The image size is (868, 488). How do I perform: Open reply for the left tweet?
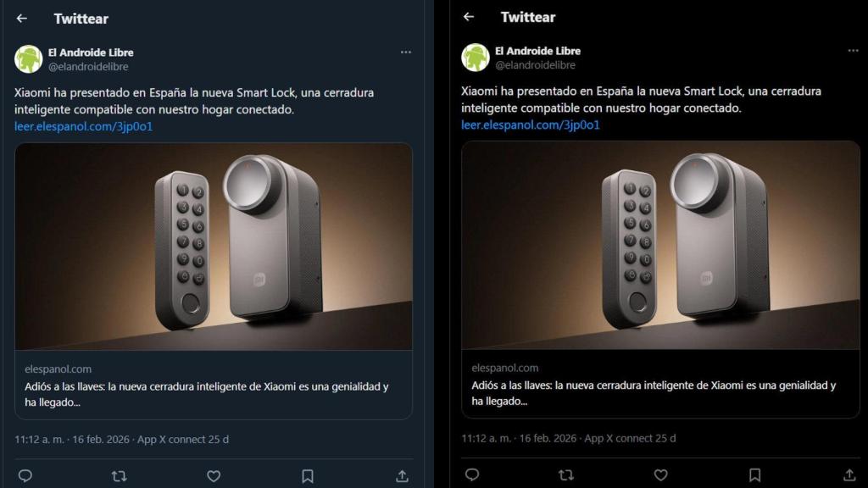pos(26,477)
